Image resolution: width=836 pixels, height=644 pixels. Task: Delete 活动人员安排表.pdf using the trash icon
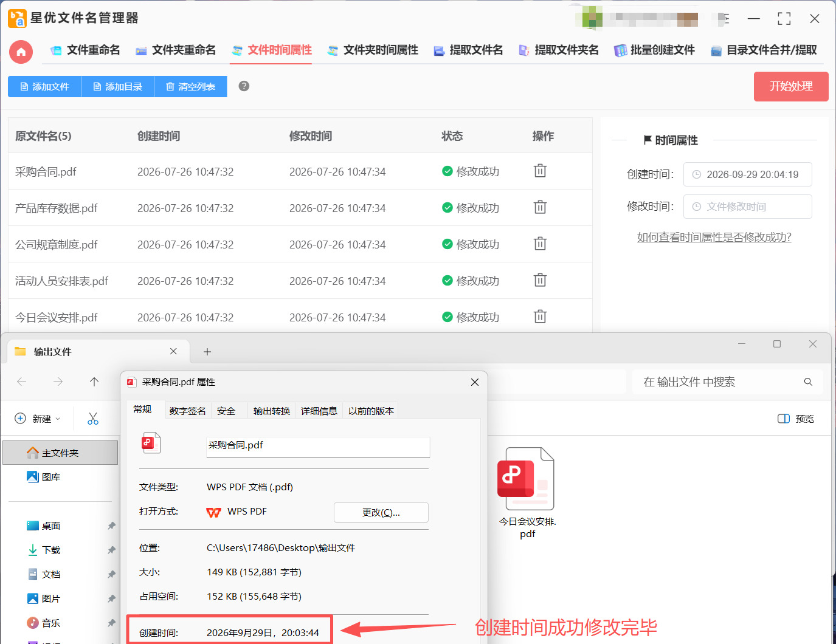540,280
